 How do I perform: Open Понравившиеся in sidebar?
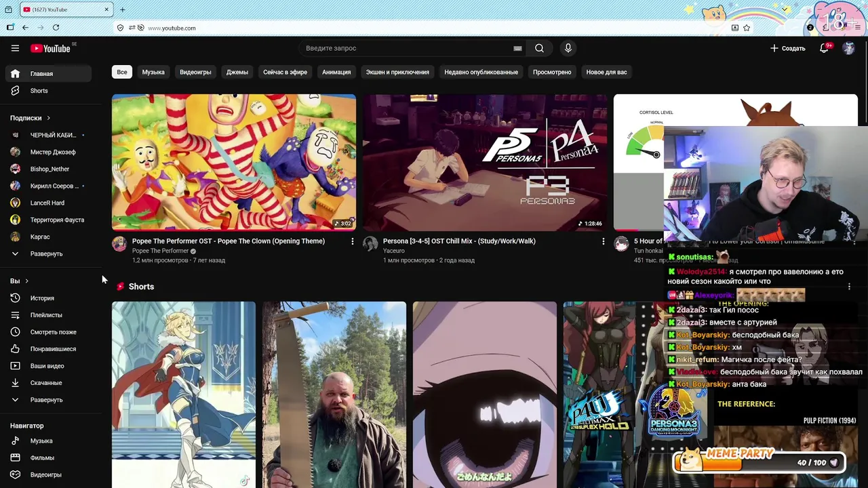[x=48, y=348]
